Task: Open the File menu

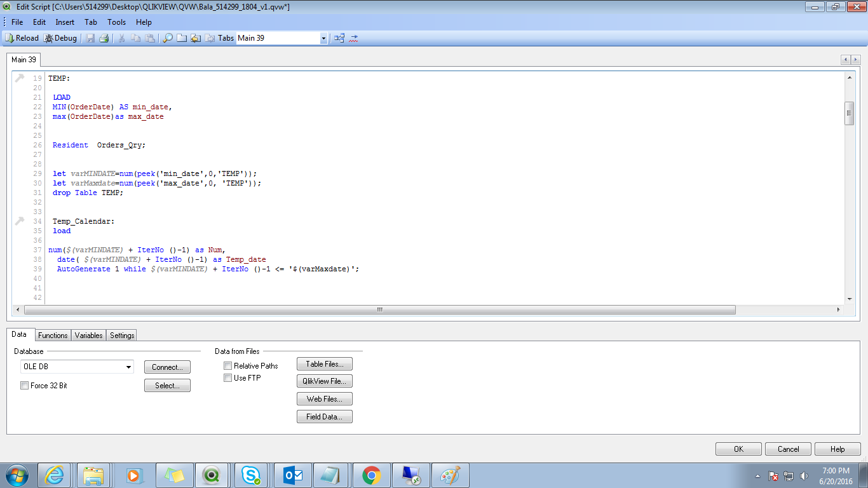Action: (x=17, y=22)
